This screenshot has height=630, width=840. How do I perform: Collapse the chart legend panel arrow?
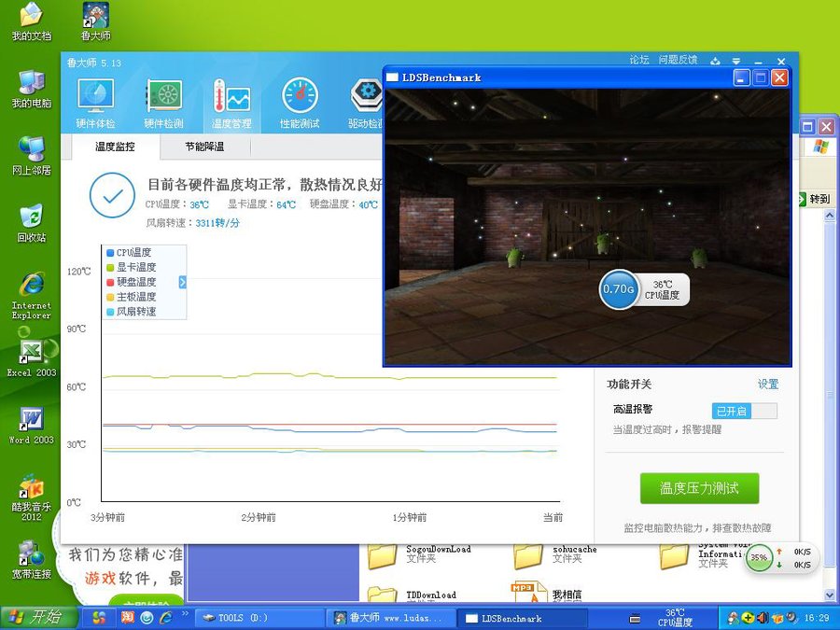(182, 282)
